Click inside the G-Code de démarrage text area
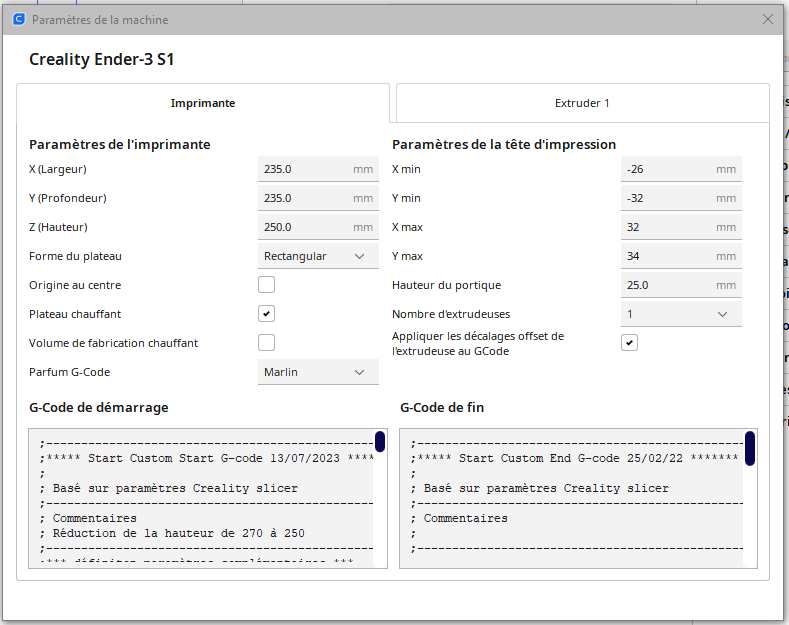 click(208, 499)
